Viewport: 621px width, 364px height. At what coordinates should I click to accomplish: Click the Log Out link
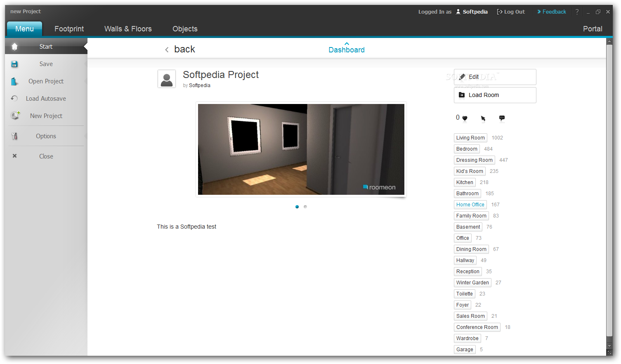[511, 12]
